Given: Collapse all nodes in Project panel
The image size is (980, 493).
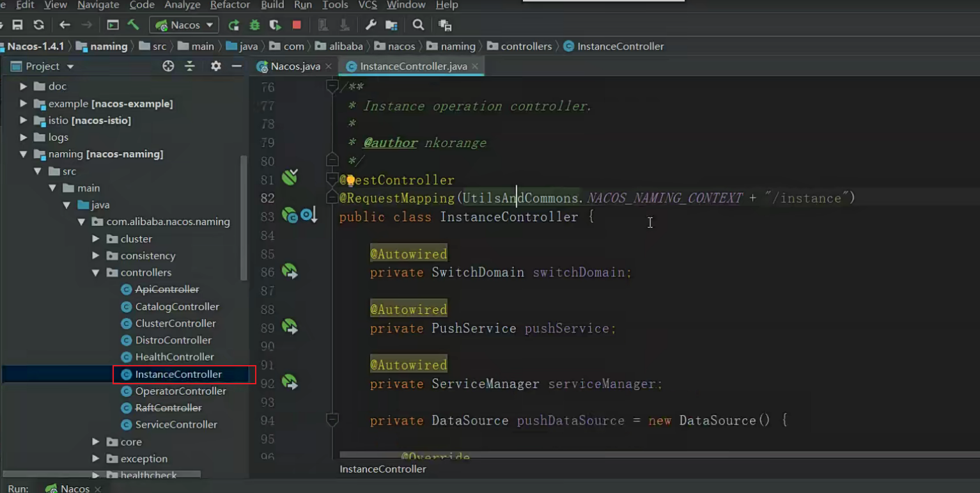Looking at the screenshot, I should pos(190,66).
